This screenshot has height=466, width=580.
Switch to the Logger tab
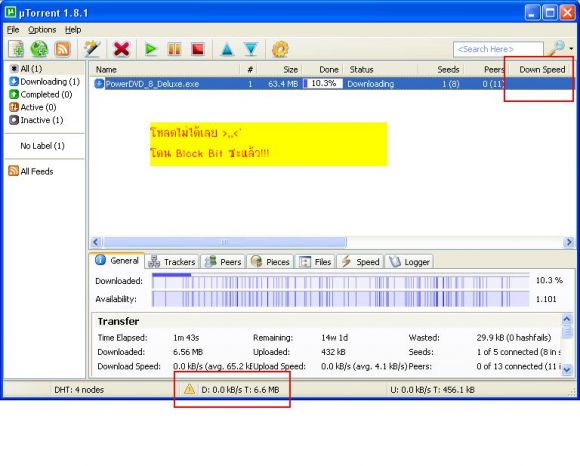point(409,262)
